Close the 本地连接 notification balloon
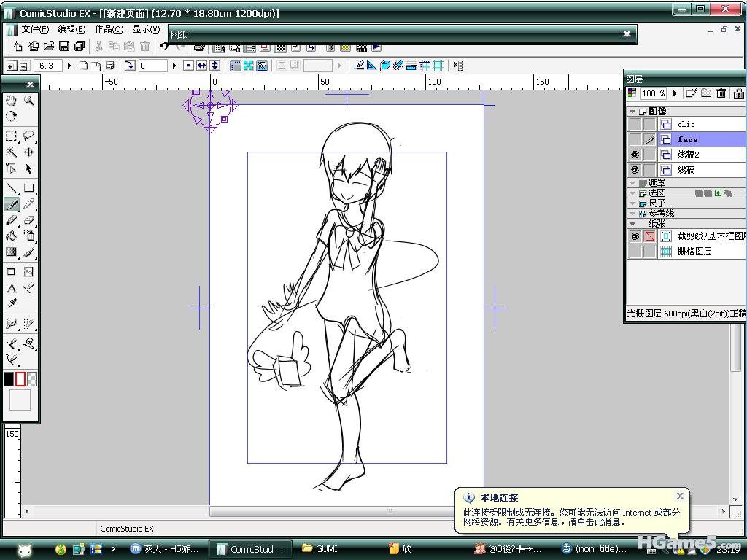747x560 pixels. click(x=680, y=496)
